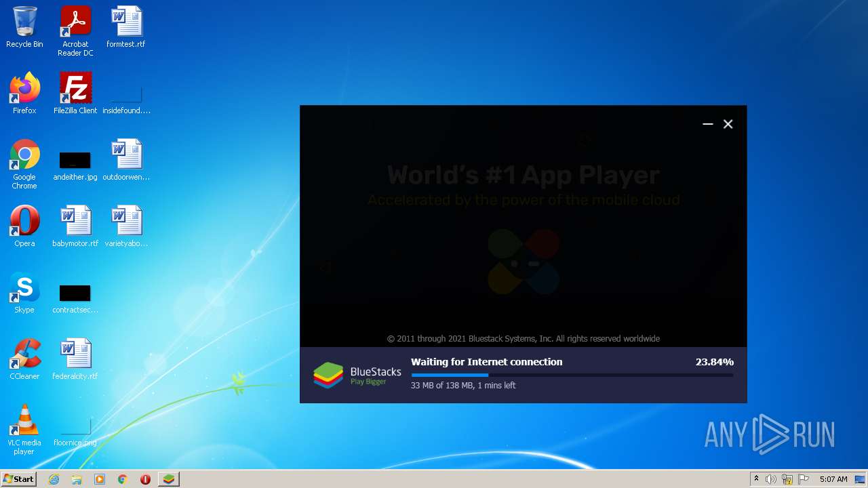Open the media player taskbar icon
868x488 pixels.
(x=100, y=479)
